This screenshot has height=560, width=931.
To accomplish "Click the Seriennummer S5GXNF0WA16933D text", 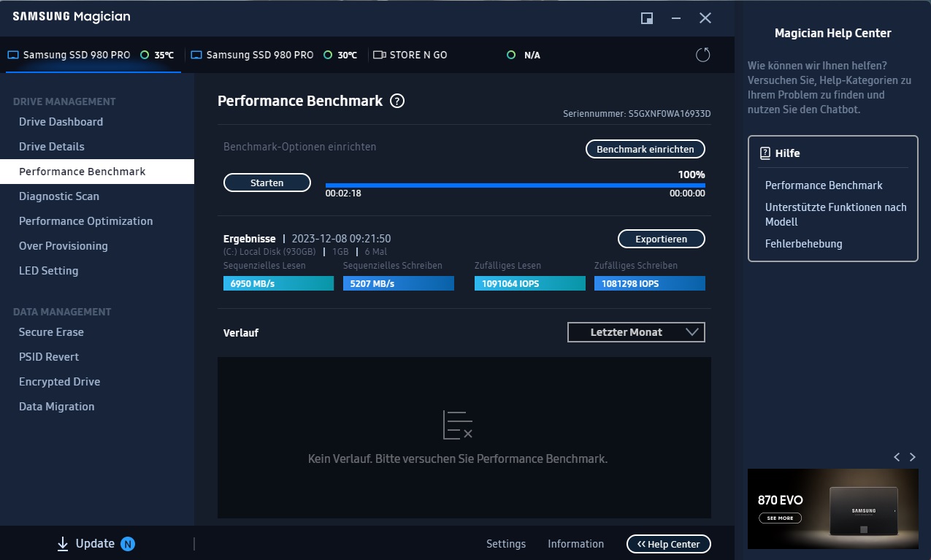I will click(x=637, y=114).
